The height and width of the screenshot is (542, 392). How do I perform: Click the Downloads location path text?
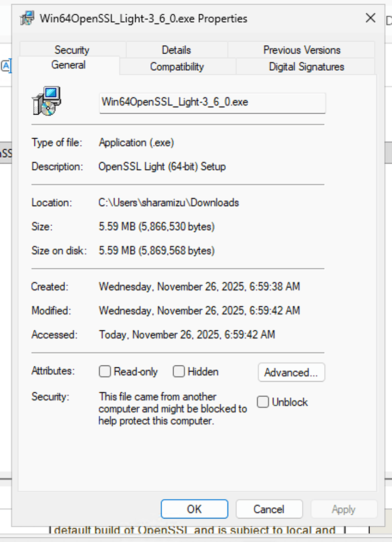pos(169,203)
